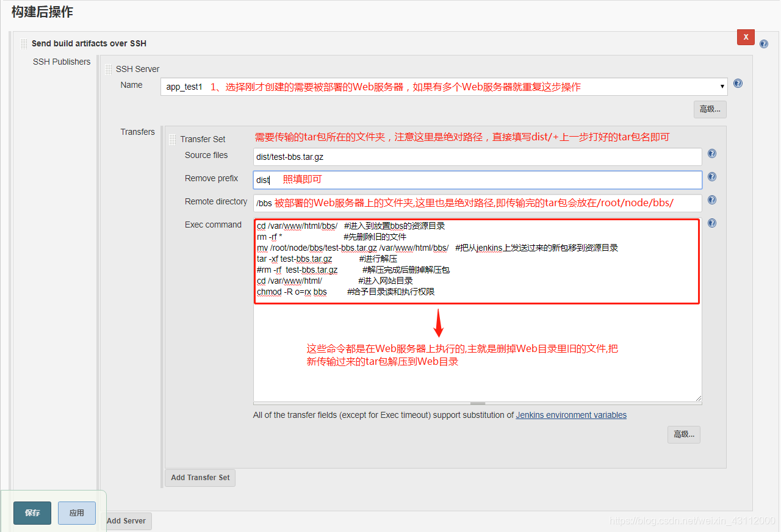781x532 pixels.
Task: Open the Jenkins environment variables link
Action: (x=571, y=415)
